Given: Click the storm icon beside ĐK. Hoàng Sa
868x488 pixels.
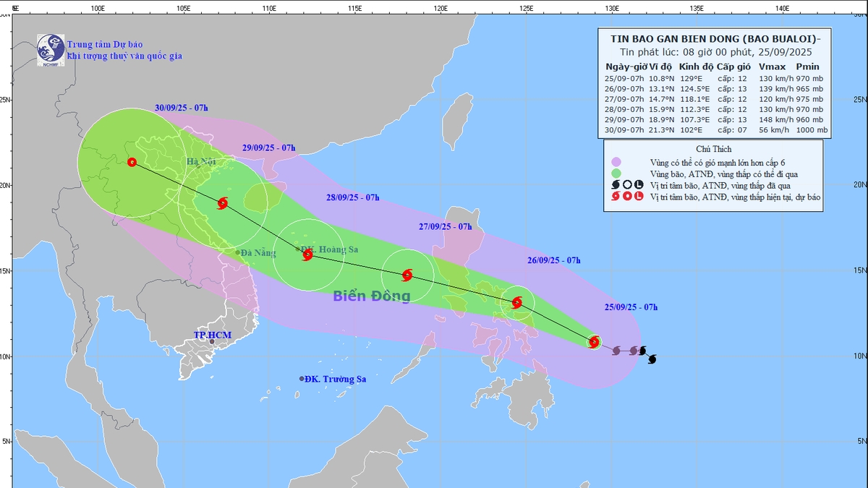Looking at the screenshot, I should pyautogui.click(x=308, y=254).
